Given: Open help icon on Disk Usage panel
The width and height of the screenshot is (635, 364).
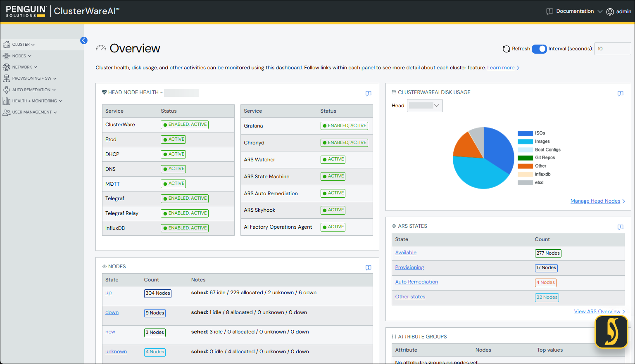Looking at the screenshot, I should (620, 94).
